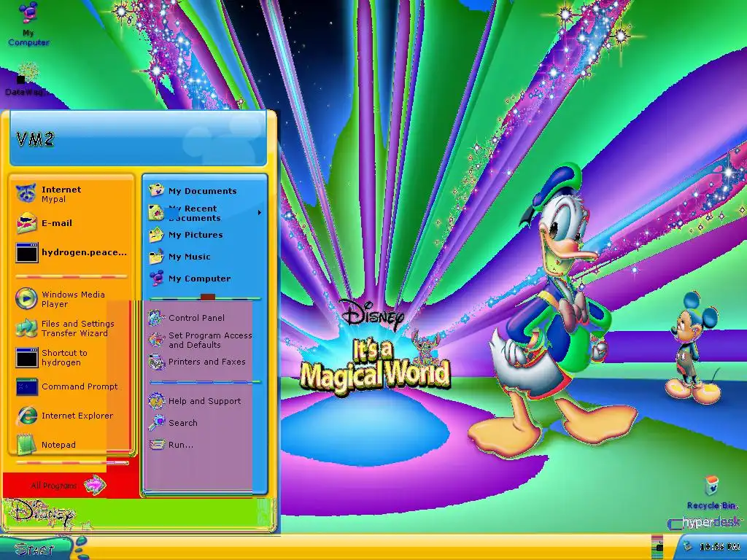Image resolution: width=747 pixels, height=560 pixels.
Task: Click the Notepad icon
Action: 26,444
